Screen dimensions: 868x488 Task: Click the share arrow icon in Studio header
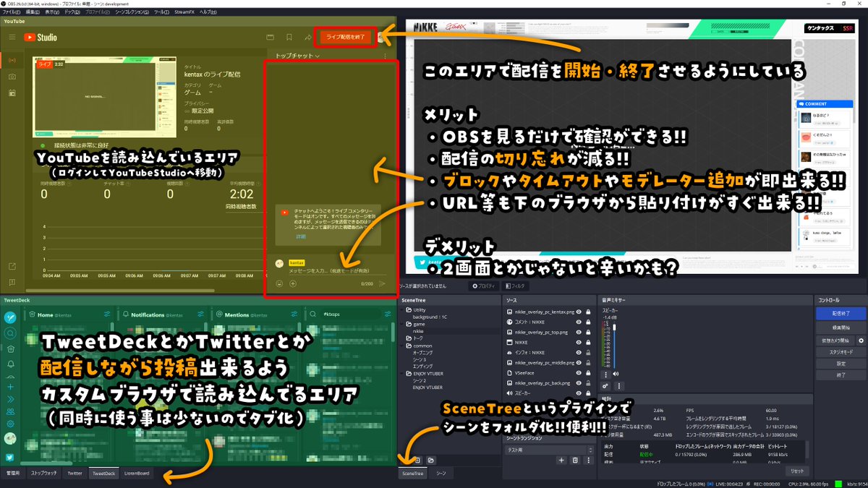[x=307, y=37]
